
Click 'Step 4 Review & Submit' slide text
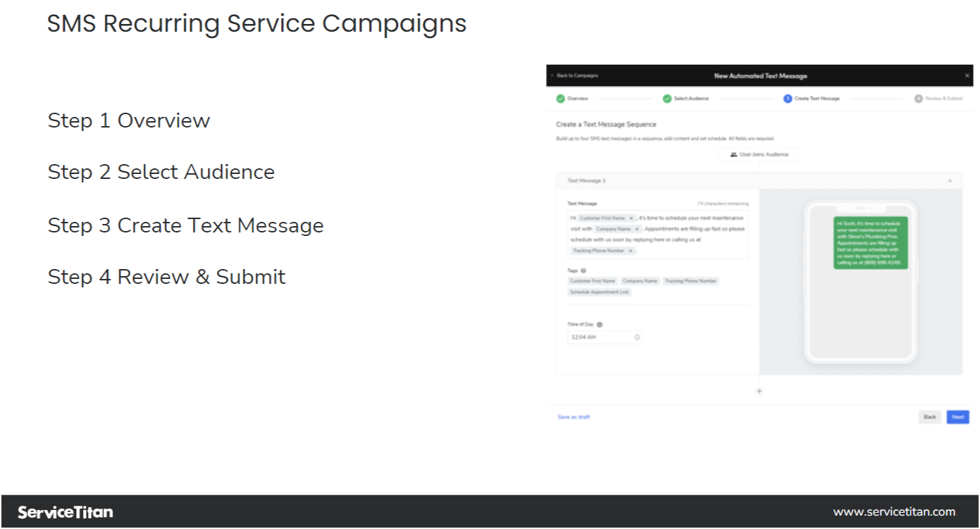[x=167, y=277]
